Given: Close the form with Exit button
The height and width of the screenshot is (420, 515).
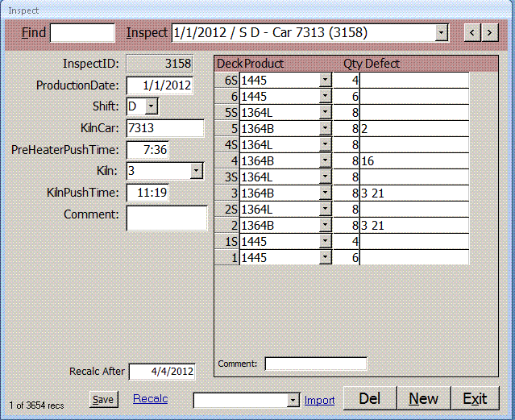Looking at the screenshot, I should 475,398.
